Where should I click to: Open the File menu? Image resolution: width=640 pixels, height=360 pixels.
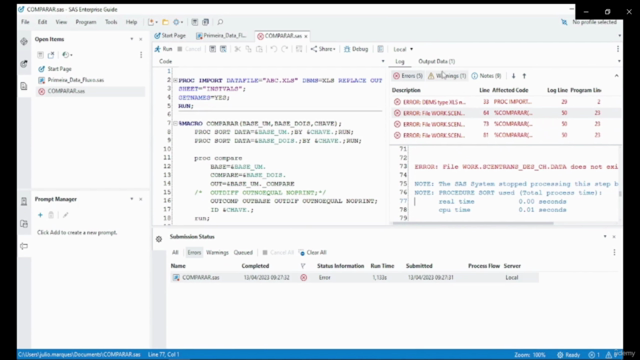click(25, 22)
